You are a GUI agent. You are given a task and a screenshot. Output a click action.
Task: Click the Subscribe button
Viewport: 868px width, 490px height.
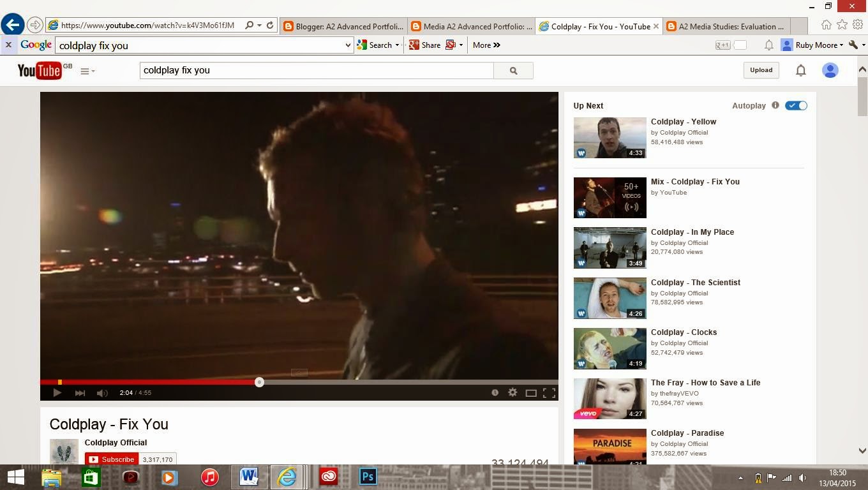tap(112, 459)
